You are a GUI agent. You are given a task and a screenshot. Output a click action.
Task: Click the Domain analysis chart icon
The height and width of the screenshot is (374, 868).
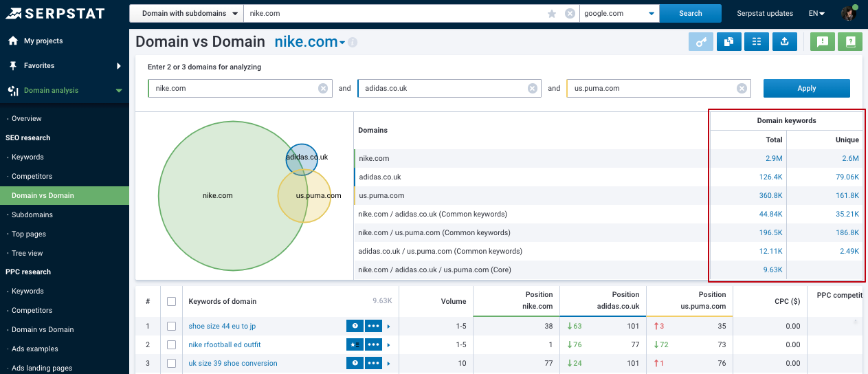click(13, 90)
